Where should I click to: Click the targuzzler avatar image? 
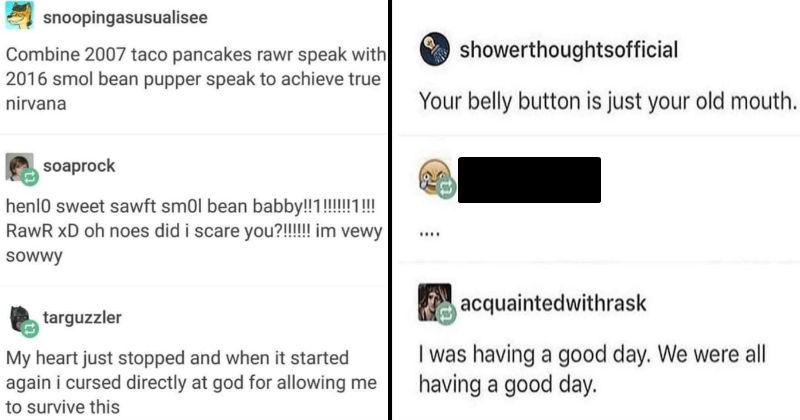(19, 315)
